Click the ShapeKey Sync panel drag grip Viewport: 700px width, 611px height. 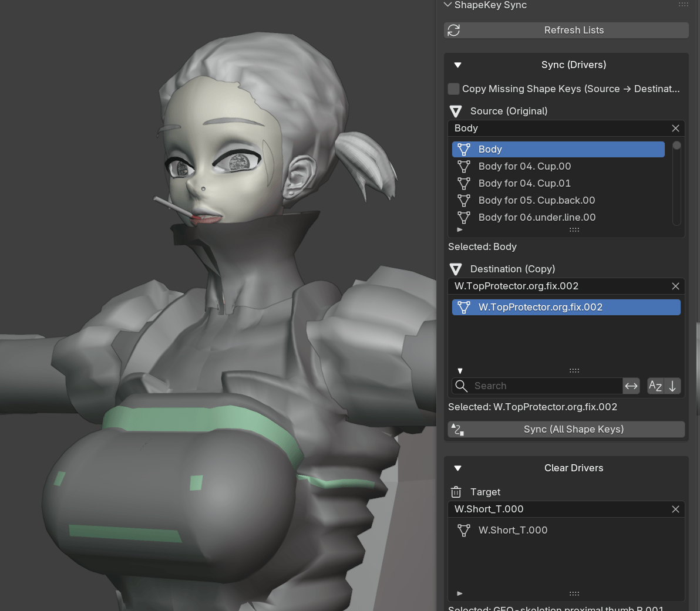click(x=684, y=5)
